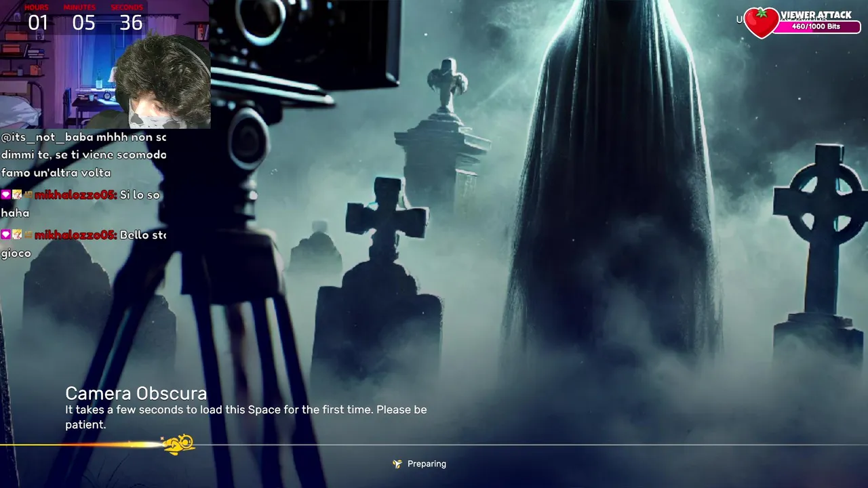Click the Viewer Attack bits progress bar
This screenshot has width=868, height=488.
pos(817,27)
